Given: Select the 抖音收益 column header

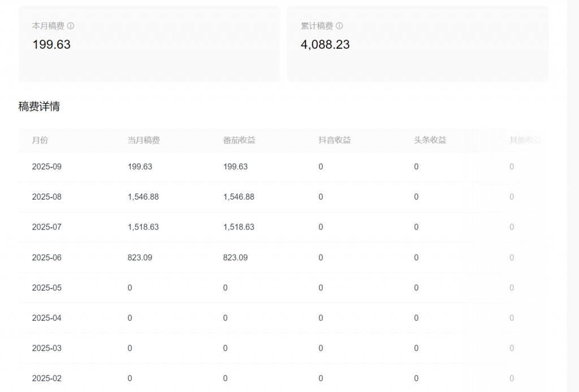Looking at the screenshot, I should click(335, 140).
